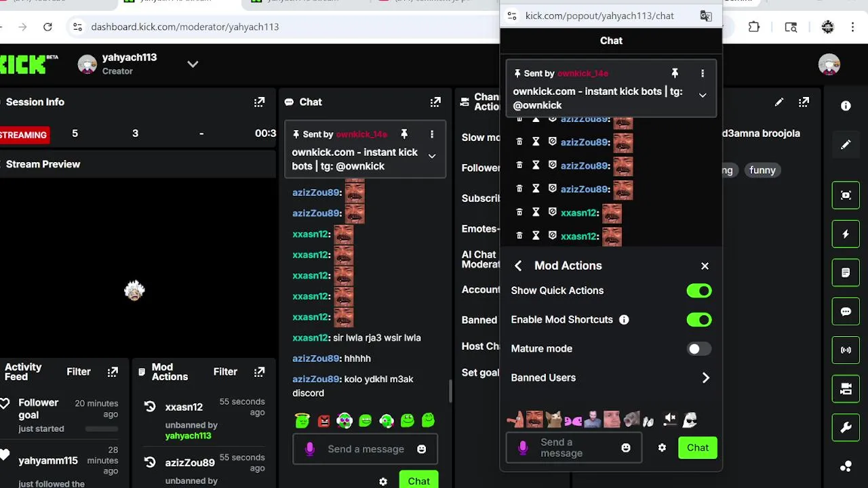This screenshot has height=488, width=868.
Task: Click the pencil edit icon in right sidebar
Action: 846,145
